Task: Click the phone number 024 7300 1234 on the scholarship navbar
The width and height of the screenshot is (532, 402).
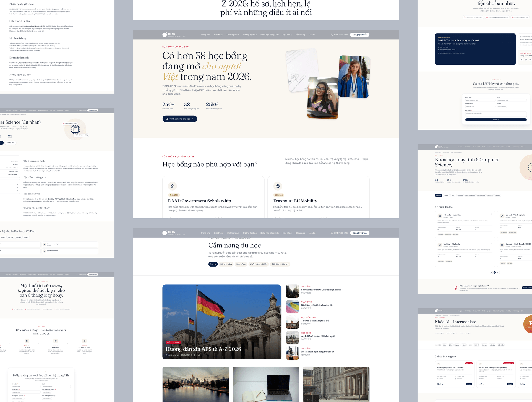Action: (x=341, y=35)
